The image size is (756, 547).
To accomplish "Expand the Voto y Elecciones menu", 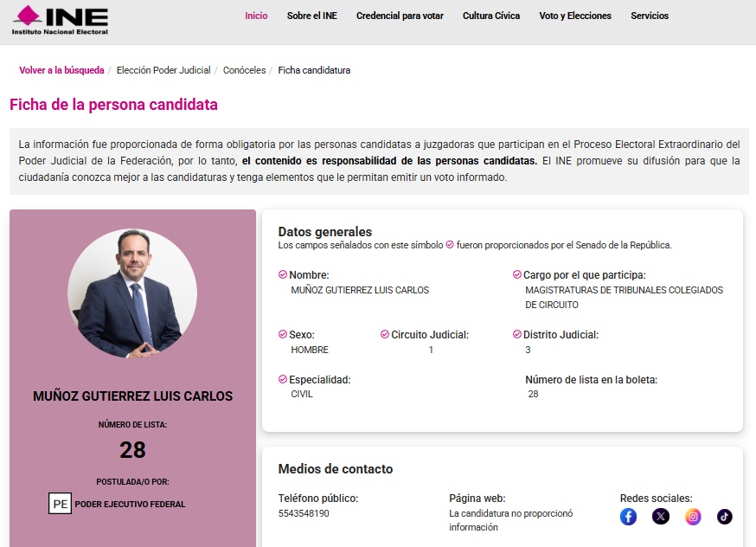I will tap(575, 16).
